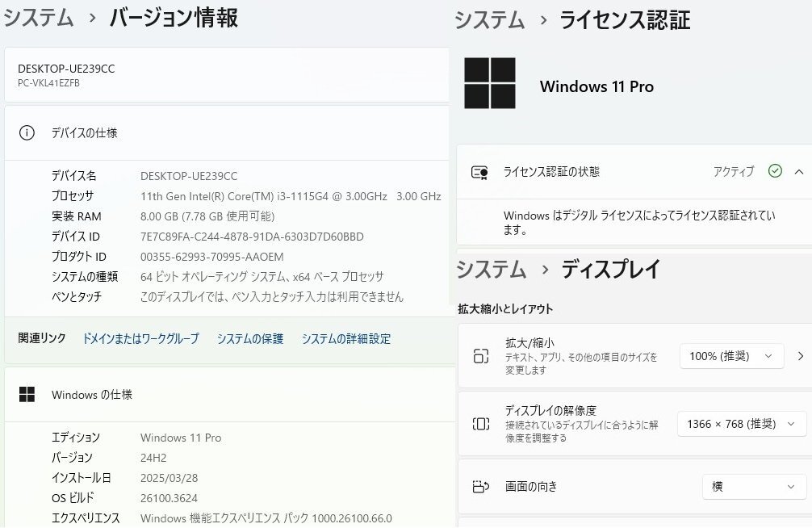Click the version value 24H2
812x528 pixels.
pyautogui.click(x=153, y=458)
